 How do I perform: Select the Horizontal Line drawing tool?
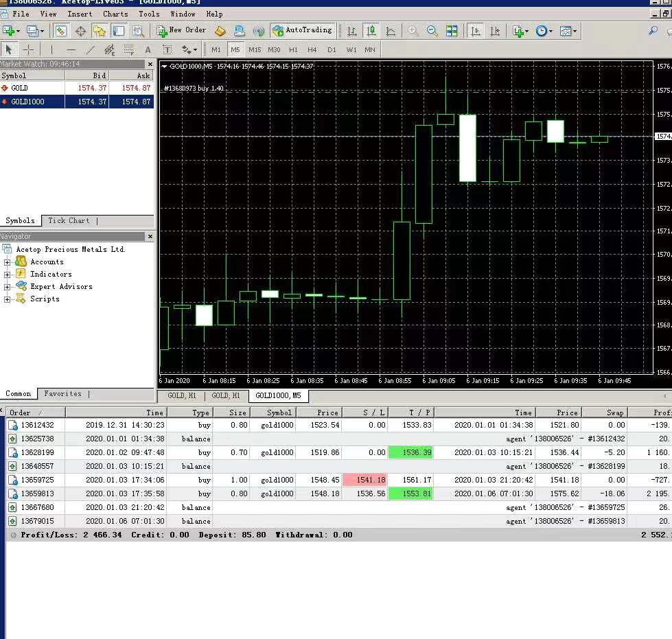coord(71,49)
